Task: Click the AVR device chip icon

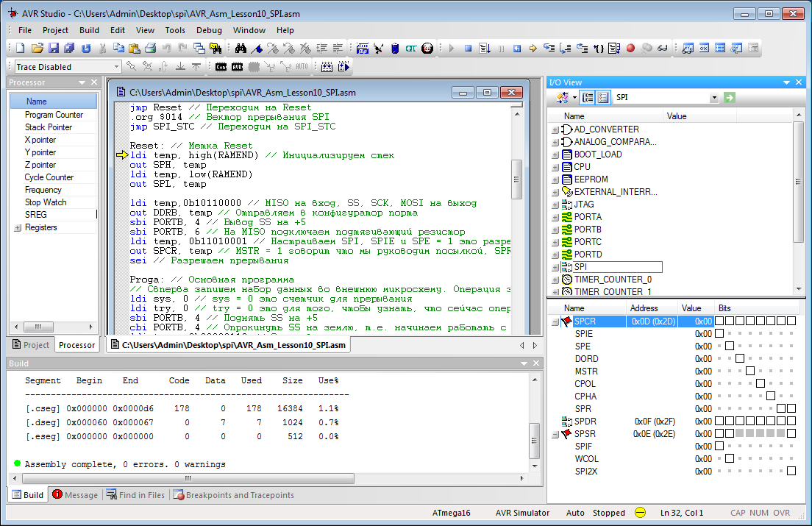Action: [238, 67]
